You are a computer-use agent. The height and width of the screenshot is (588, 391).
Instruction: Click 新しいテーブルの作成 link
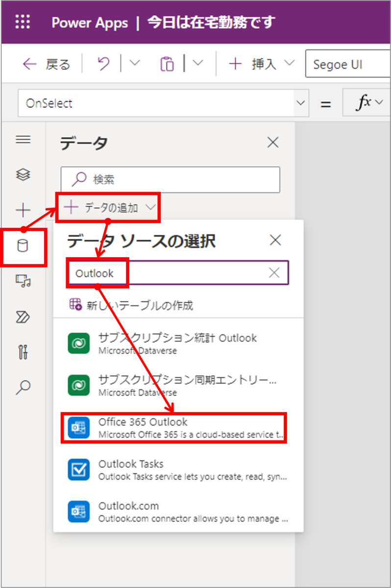point(131,305)
